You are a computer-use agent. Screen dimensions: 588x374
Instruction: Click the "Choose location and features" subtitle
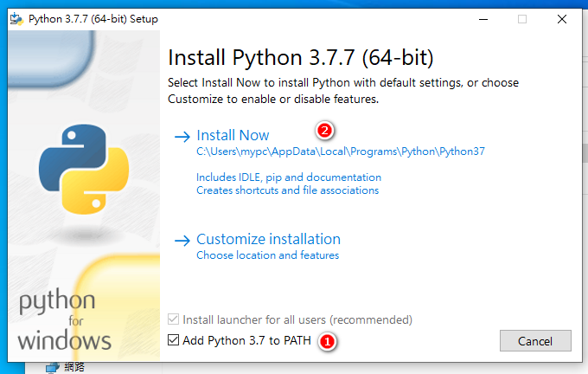267,255
